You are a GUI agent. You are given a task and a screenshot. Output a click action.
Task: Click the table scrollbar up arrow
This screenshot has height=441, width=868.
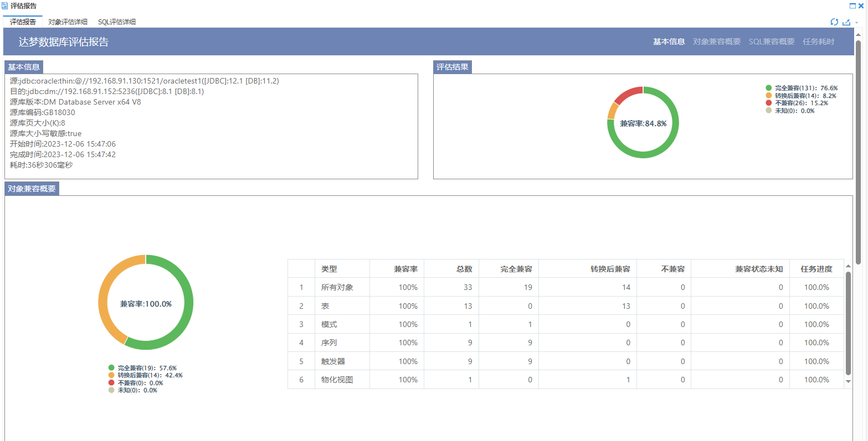tap(848, 266)
